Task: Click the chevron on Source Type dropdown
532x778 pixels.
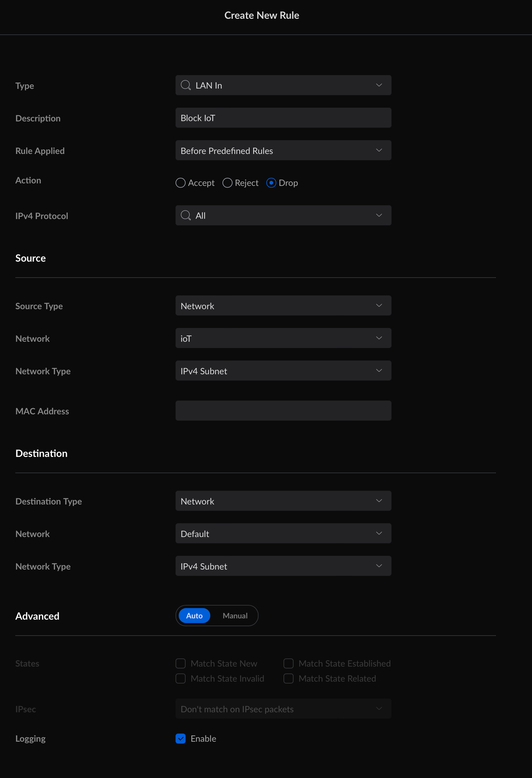Action: [379, 305]
